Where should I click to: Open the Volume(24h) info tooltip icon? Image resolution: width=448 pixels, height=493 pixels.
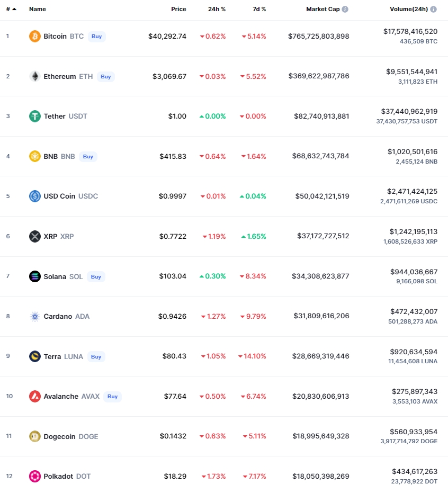point(433,9)
